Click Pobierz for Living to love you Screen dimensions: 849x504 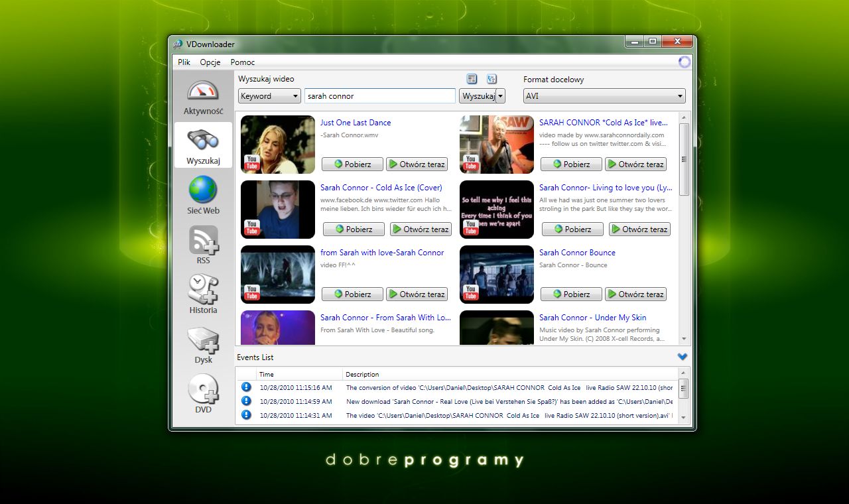tap(572, 229)
